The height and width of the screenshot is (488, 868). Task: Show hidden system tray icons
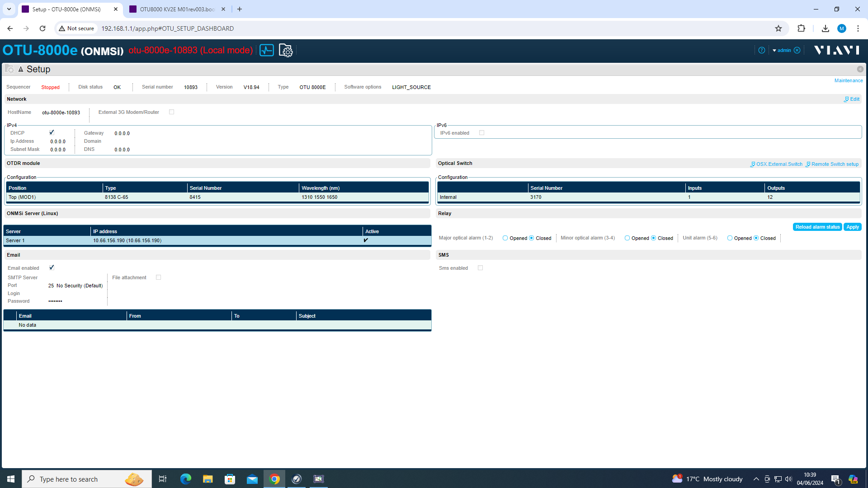756,479
